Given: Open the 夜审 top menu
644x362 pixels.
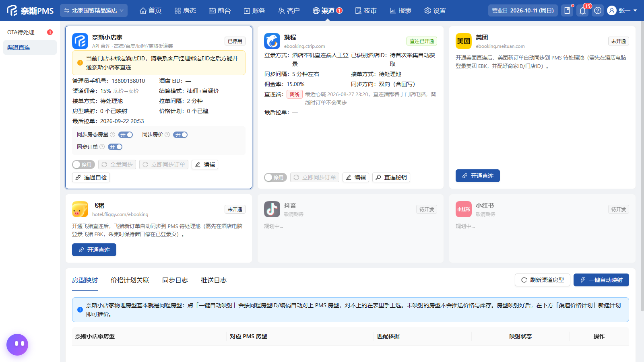Looking at the screenshot, I should tap(366, 10).
